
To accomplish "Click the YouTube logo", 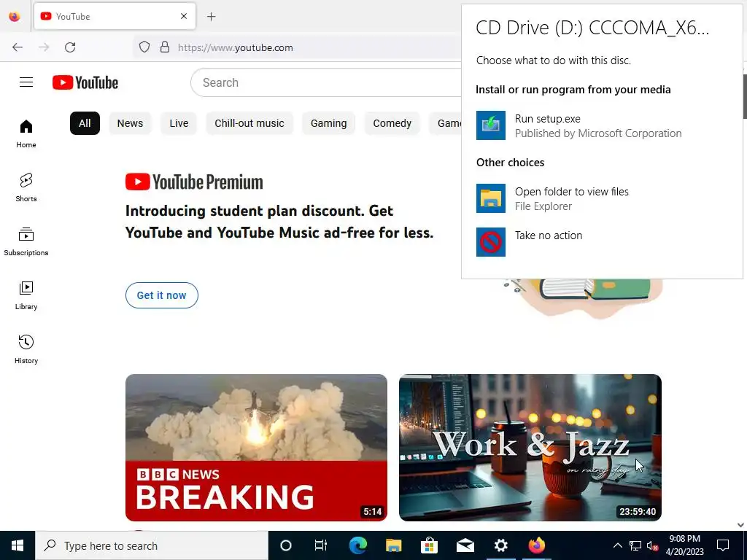I will 85,82.
